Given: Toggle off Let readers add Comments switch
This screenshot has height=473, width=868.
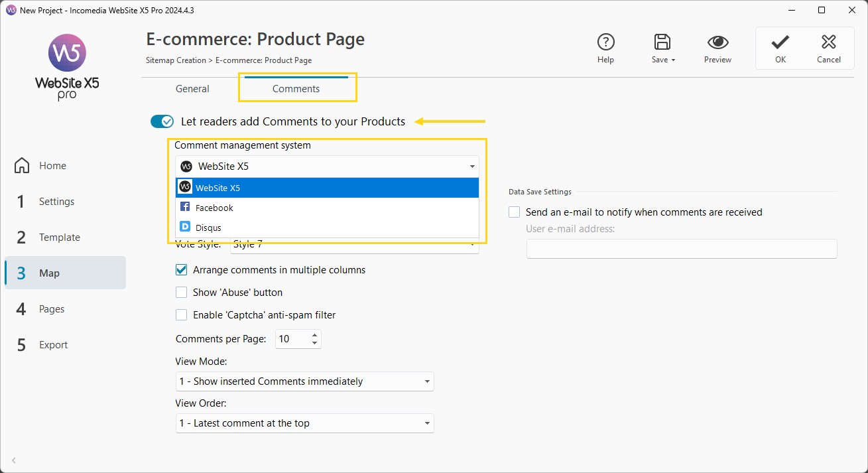Looking at the screenshot, I should [x=162, y=121].
